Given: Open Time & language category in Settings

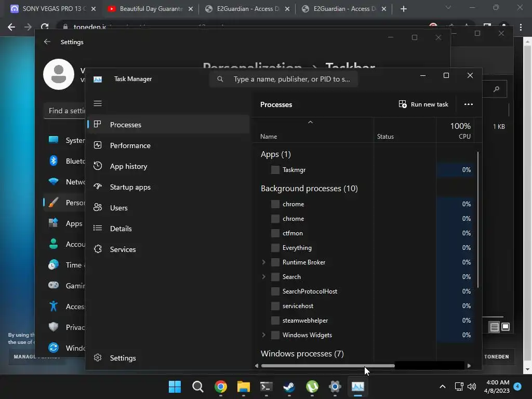Looking at the screenshot, I should 64,265.
